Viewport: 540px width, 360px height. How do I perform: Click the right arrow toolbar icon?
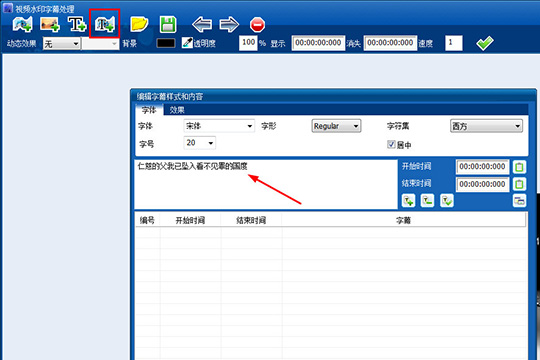click(x=229, y=24)
